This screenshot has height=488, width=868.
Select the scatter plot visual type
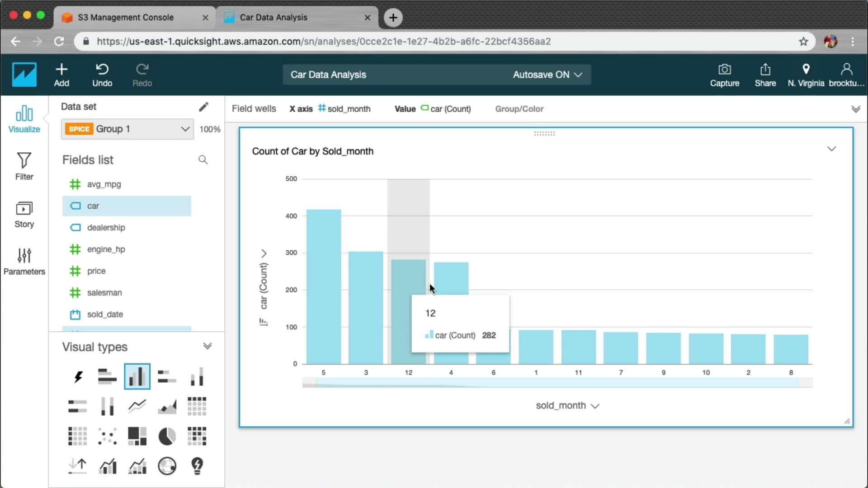pyautogui.click(x=107, y=436)
